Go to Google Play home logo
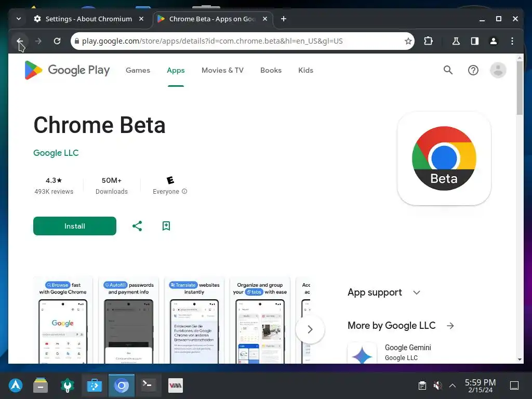This screenshot has width=532, height=399. pos(67,70)
